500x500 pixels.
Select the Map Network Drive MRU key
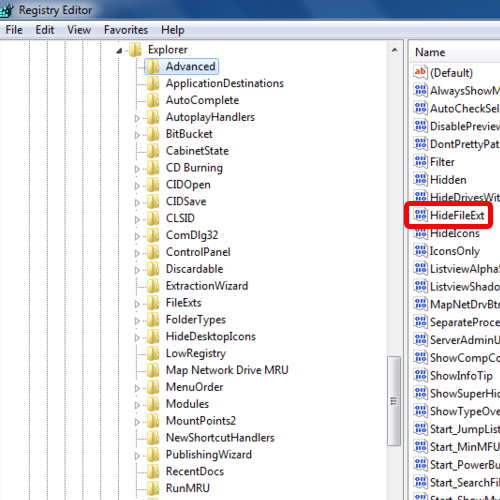point(227,370)
